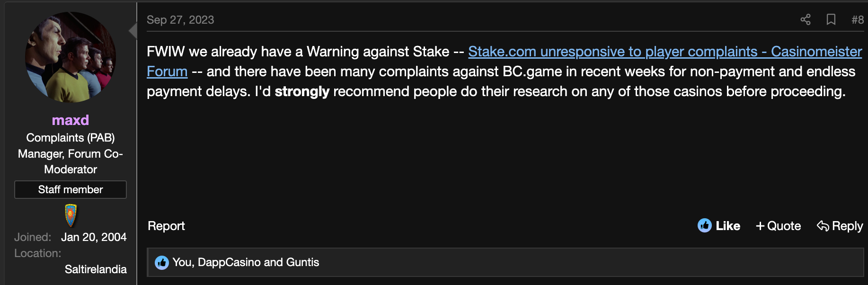
Task: Open maxd's Star Trek avatar
Action: pos(71,57)
